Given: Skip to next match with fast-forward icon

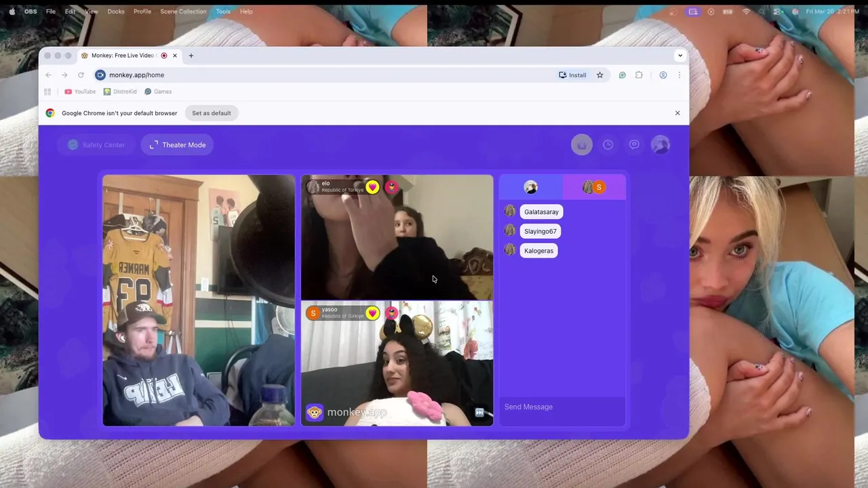Looking at the screenshot, I should (479, 412).
